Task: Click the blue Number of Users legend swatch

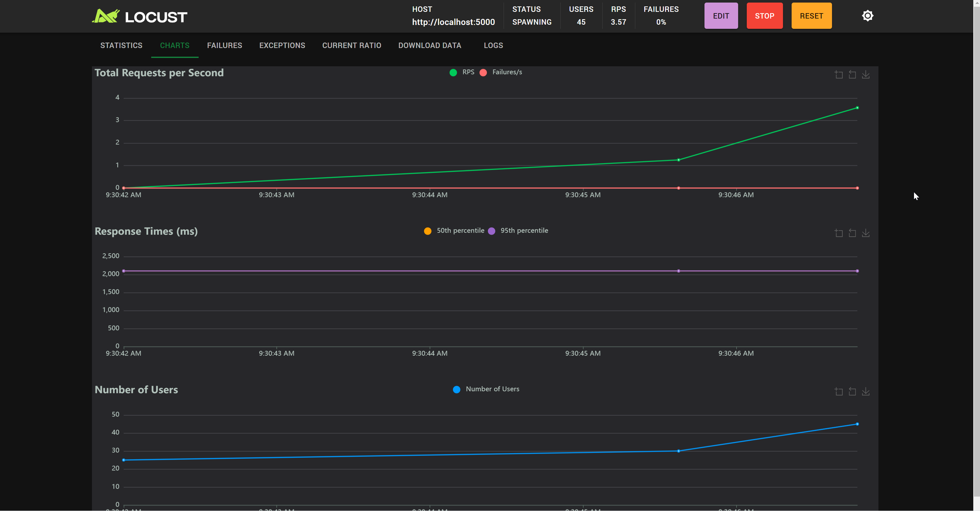Action: coord(457,389)
